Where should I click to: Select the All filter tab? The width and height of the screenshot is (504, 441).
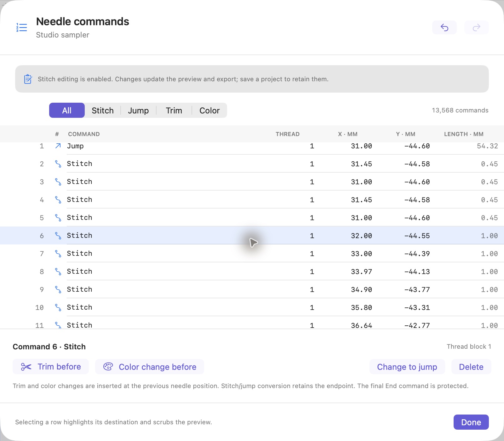(67, 110)
